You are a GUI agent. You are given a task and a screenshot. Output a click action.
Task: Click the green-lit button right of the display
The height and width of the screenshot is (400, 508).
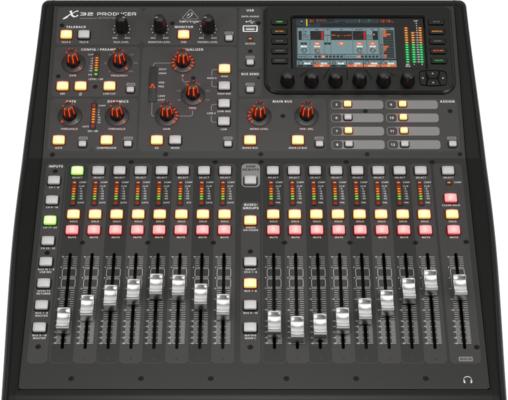point(438,61)
